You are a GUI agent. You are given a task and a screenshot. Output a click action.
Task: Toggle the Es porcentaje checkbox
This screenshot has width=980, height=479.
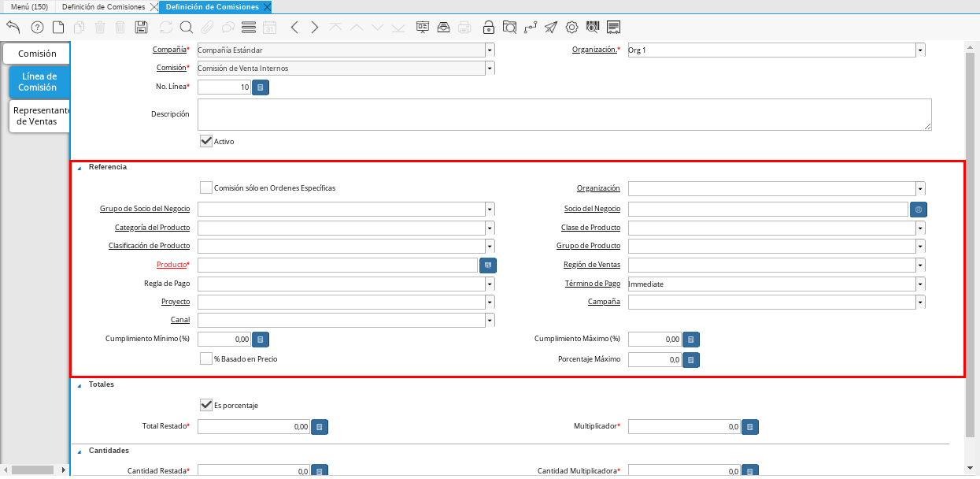pos(206,405)
